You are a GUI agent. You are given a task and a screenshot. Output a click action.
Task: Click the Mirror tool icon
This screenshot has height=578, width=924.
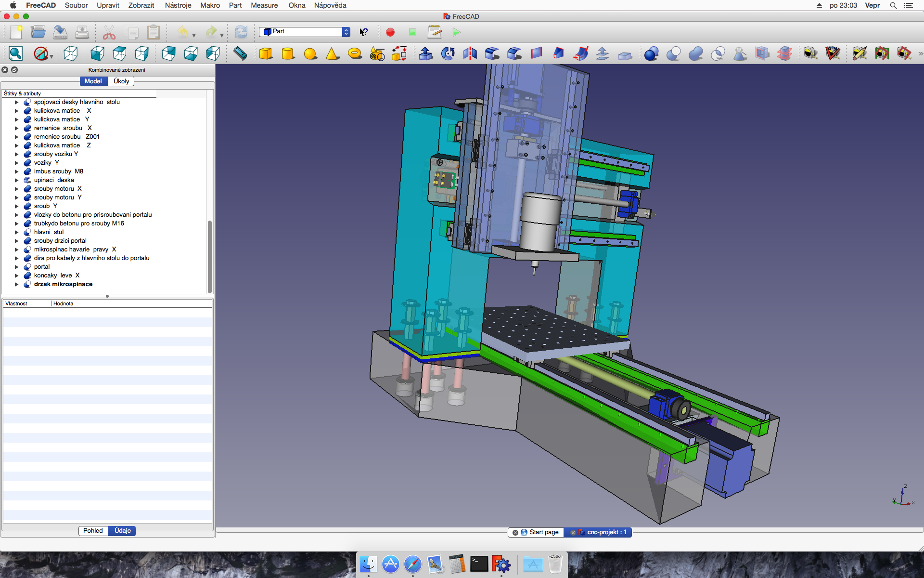pos(470,53)
